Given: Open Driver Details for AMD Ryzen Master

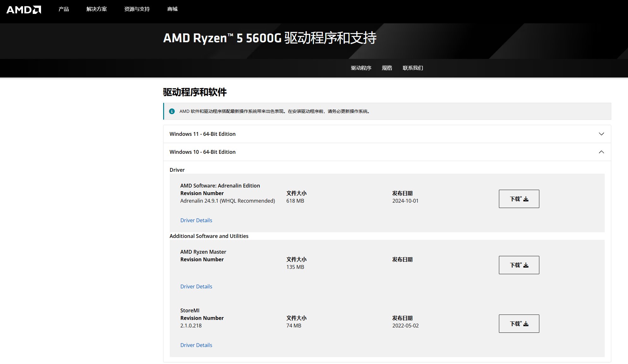Looking at the screenshot, I should click(196, 286).
